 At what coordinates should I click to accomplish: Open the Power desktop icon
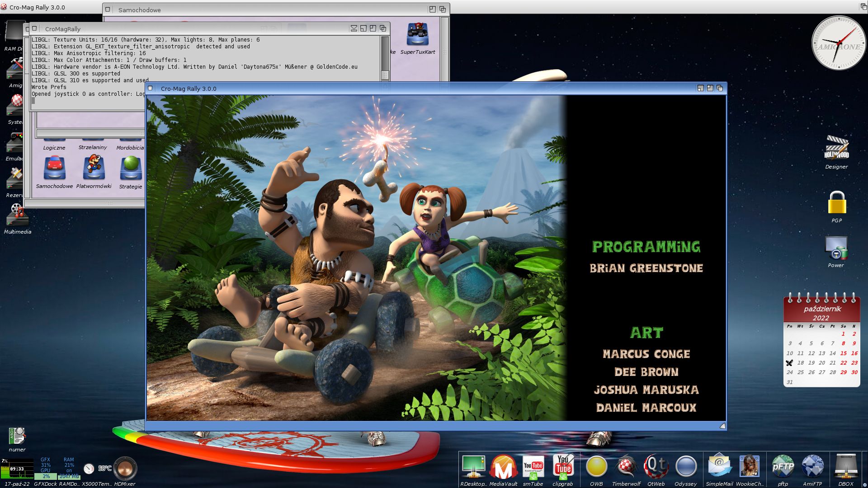click(x=836, y=248)
